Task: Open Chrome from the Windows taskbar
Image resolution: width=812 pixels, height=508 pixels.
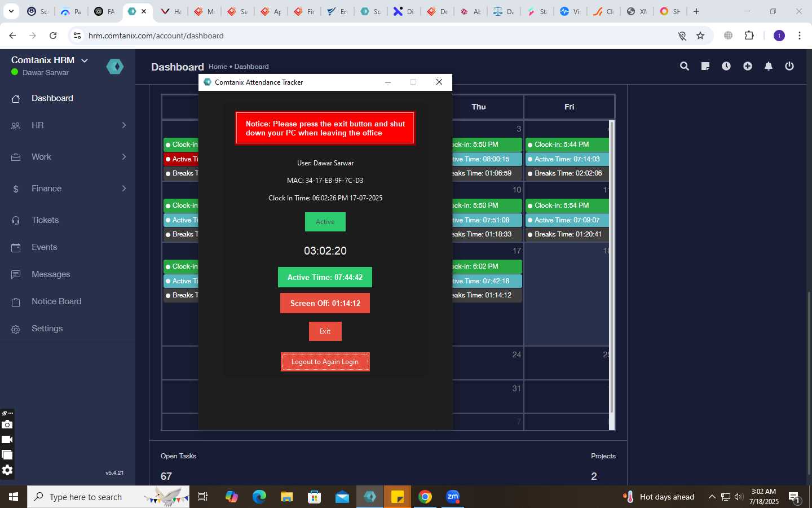Action: [425, 497]
